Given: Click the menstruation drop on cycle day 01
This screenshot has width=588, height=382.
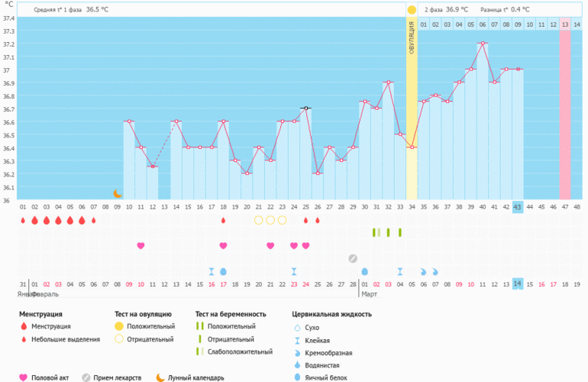Looking at the screenshot, I should (x=22, y=220).
